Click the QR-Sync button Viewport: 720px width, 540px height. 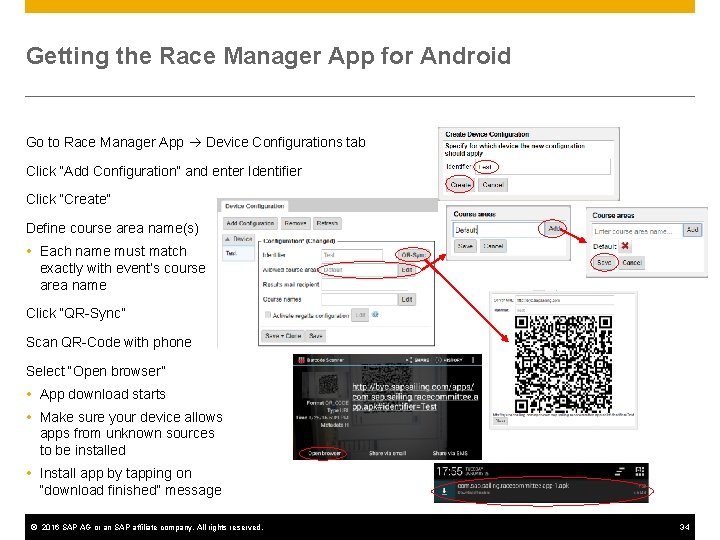coord(412,255)
